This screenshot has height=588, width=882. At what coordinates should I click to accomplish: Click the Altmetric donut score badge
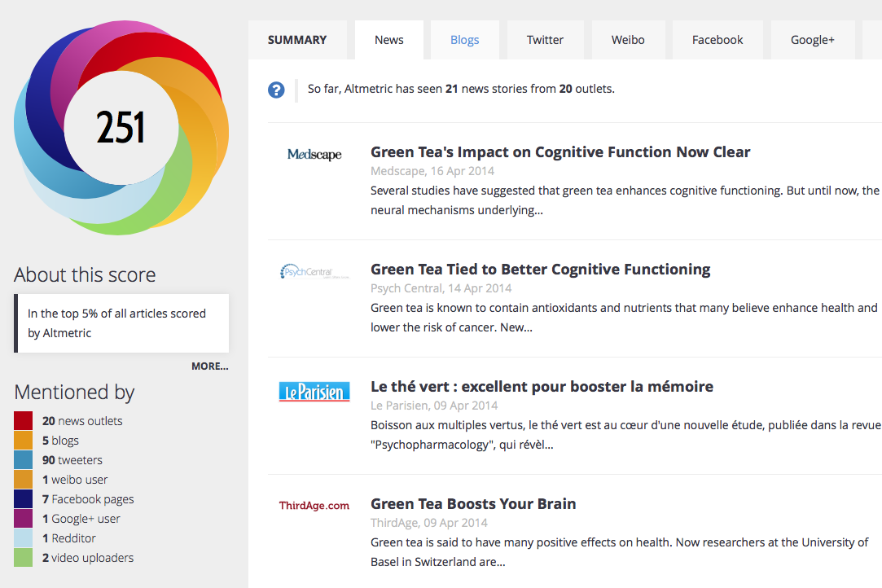[121, 128]
